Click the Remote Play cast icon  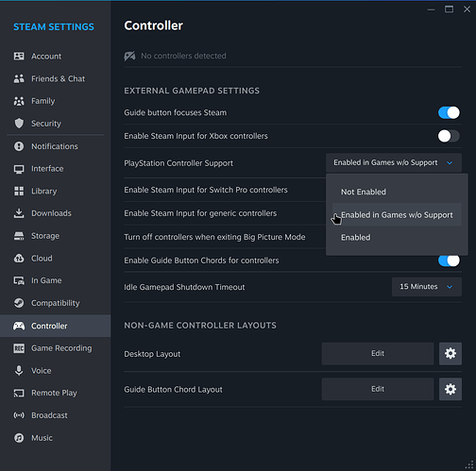pos(19,393)
